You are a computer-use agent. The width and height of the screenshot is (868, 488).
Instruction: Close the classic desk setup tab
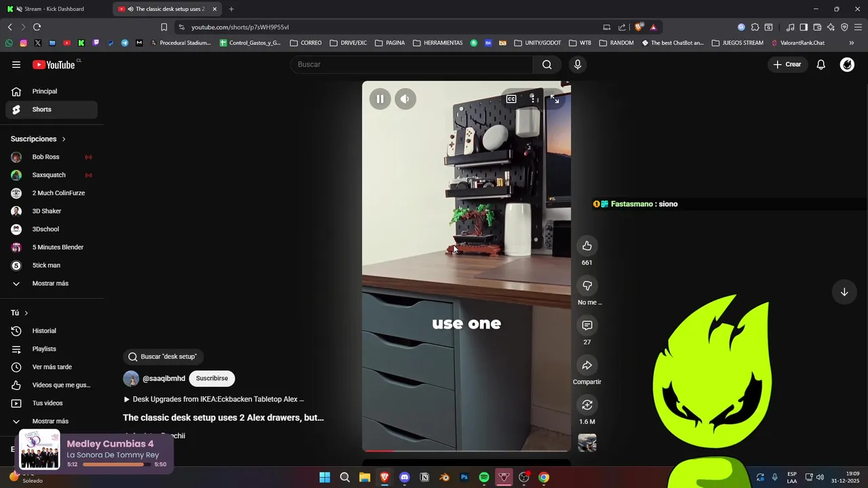(x=215, y=9)
